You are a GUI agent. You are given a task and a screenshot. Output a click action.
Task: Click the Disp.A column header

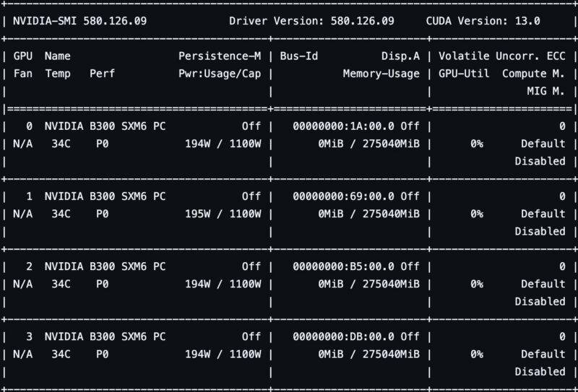(400, 56)
